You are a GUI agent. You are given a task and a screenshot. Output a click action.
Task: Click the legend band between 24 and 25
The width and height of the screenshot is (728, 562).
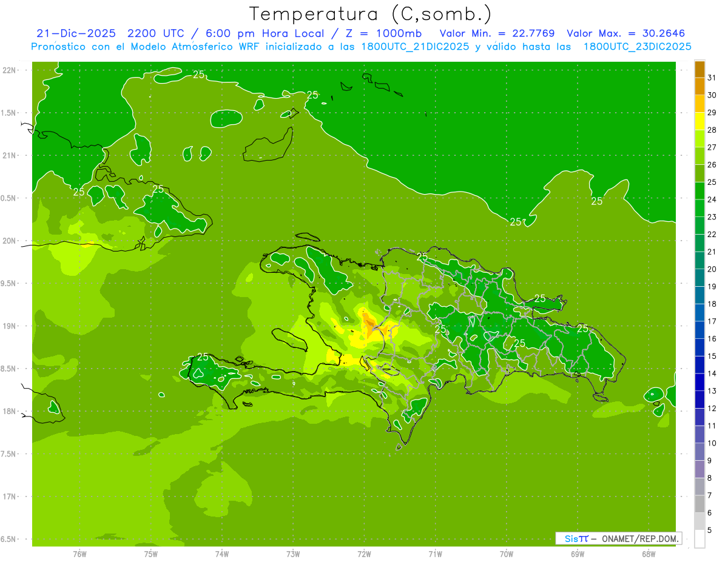(699, 191)
